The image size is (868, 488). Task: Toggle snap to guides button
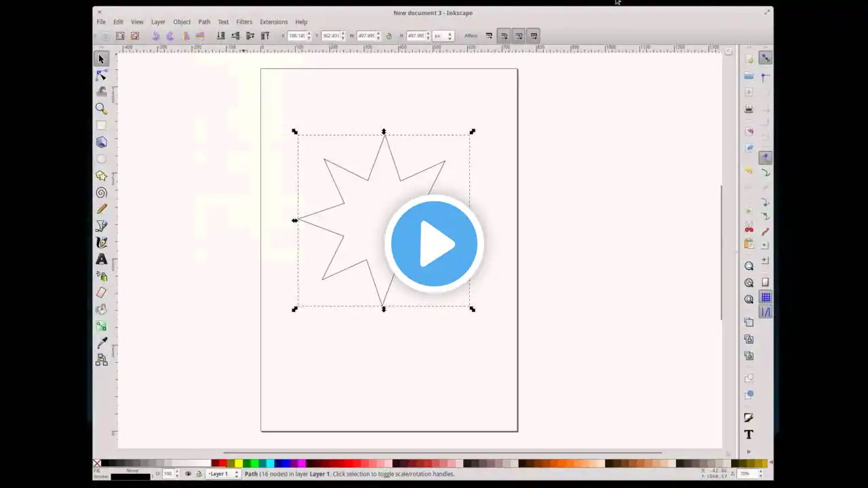tap(765, 312)
